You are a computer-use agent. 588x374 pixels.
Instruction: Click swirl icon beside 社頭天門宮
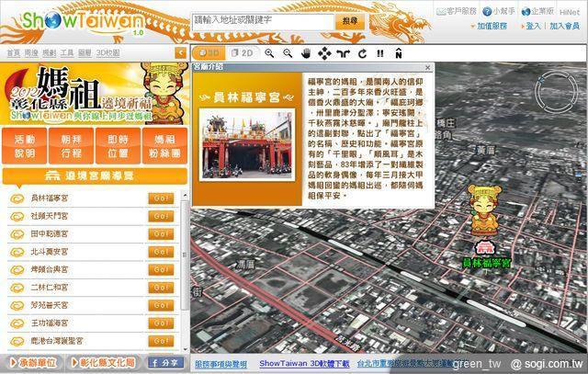pyautogui.click(x=17, y=217)
